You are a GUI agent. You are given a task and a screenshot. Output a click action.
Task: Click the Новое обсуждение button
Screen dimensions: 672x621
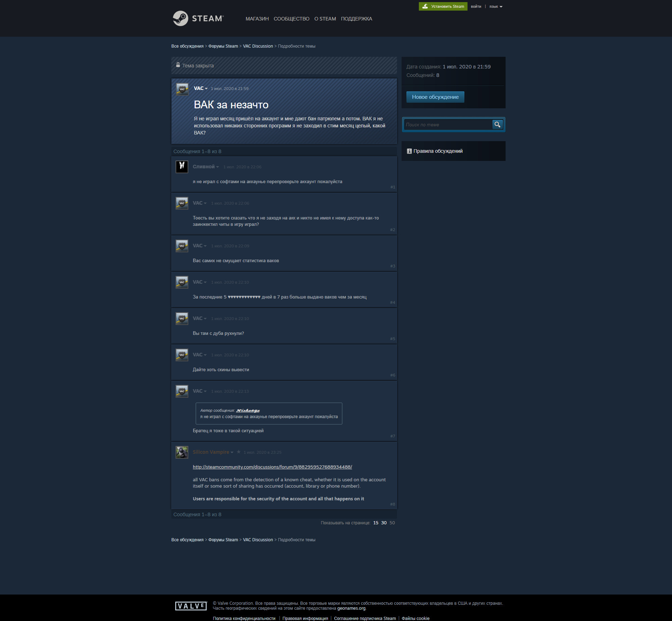click(435, 97)
